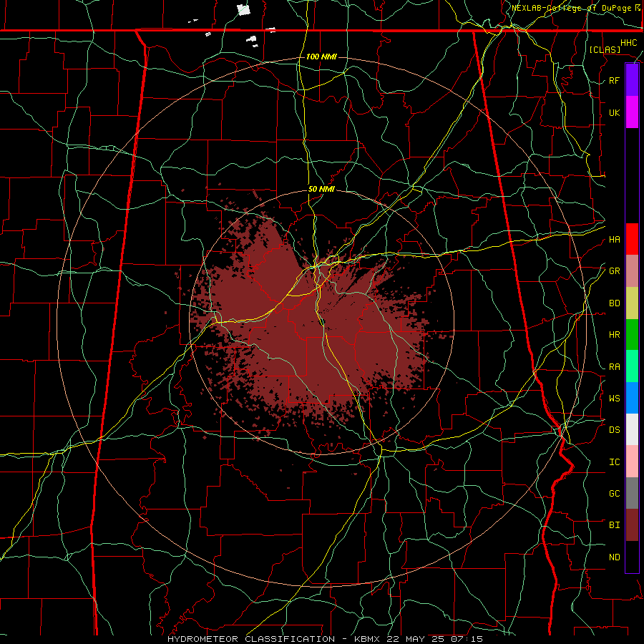Click the dark red BI swatch

tap(632, 525)
